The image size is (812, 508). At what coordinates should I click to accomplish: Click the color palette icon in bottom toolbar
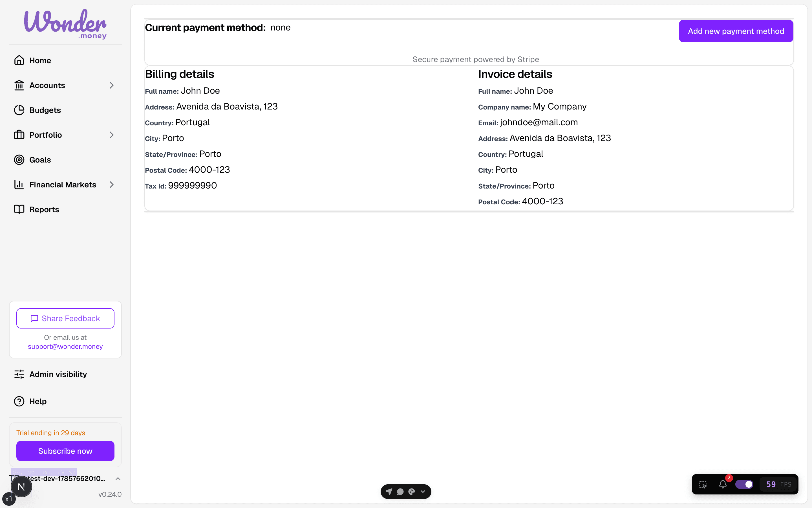pyautogui.click(x=412, y=492)
